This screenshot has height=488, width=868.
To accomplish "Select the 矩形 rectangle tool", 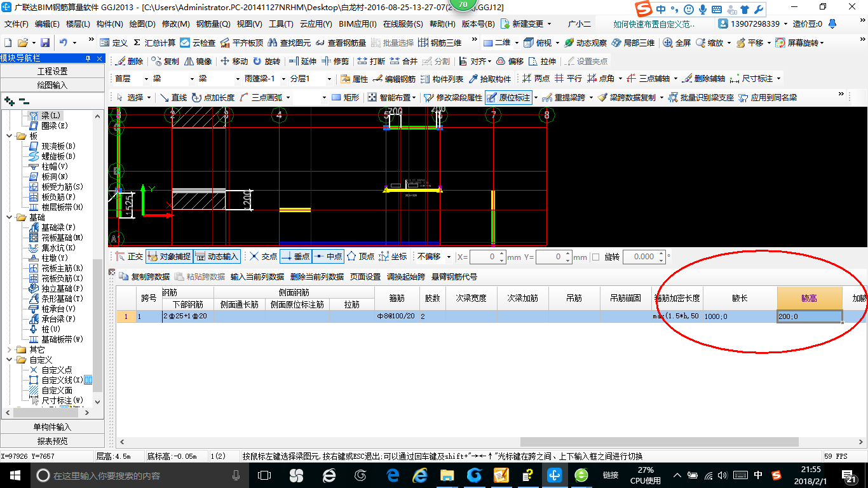I will coord(345,97).
